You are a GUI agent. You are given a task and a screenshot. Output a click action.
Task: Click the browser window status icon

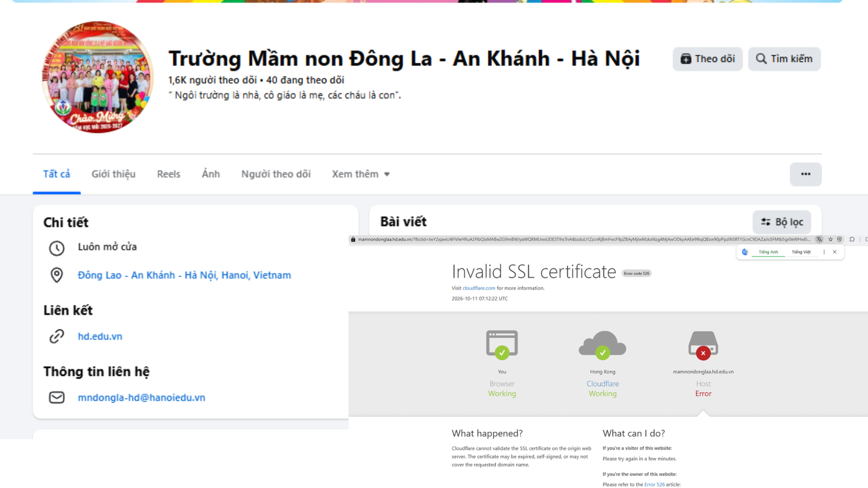click(502, 345)
